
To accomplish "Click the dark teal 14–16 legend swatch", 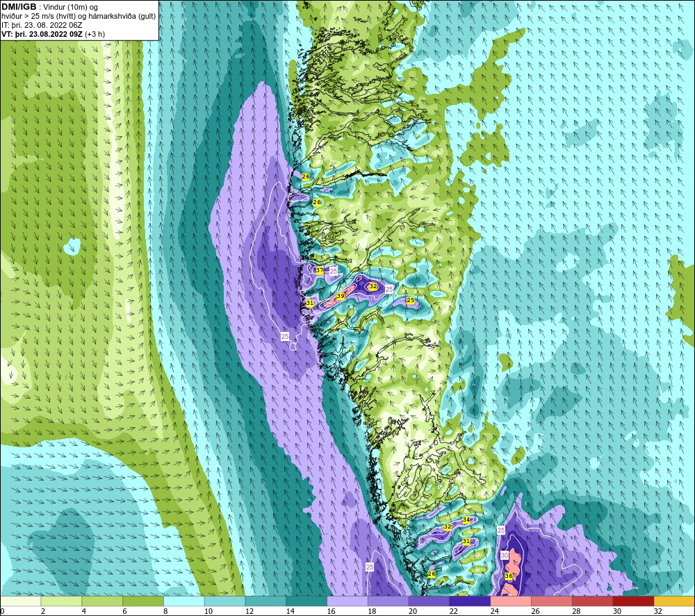I will [306, 601].
